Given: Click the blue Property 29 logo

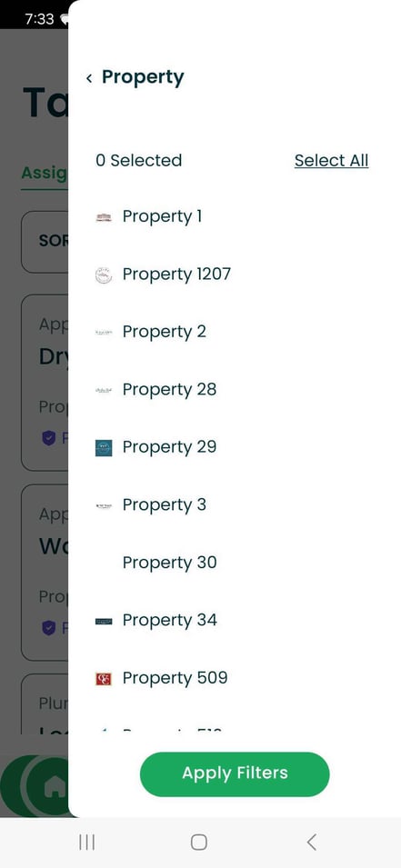Looking at the screenshot, I should pos(104,448).
